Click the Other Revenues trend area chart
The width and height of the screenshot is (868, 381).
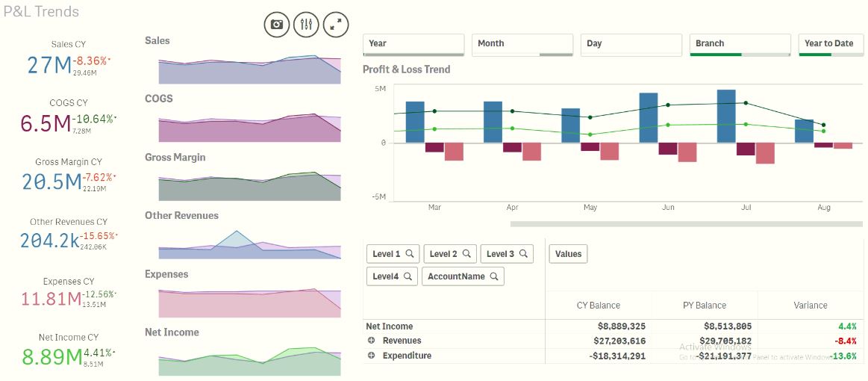pyautogui.click(x=250, y=244)
